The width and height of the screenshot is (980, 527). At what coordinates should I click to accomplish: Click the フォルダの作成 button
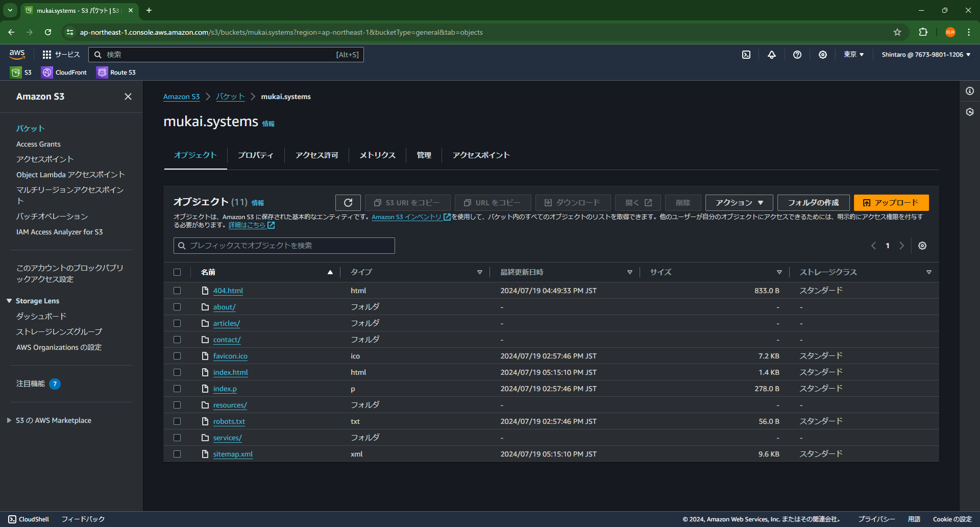click(814, 203)
